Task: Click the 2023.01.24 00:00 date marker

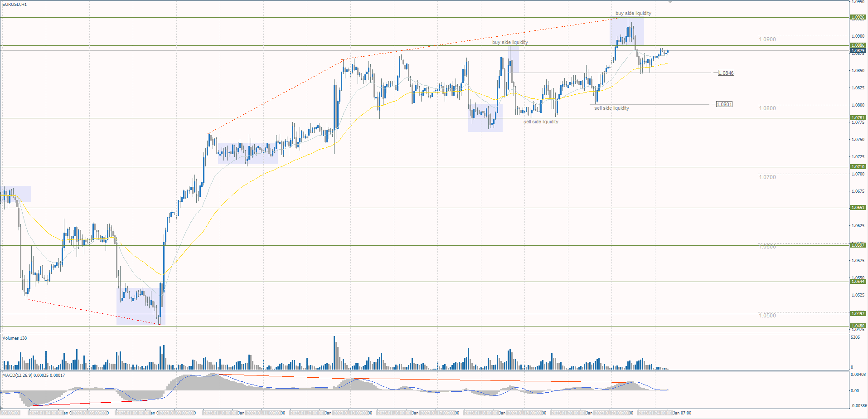Action: 655,413
